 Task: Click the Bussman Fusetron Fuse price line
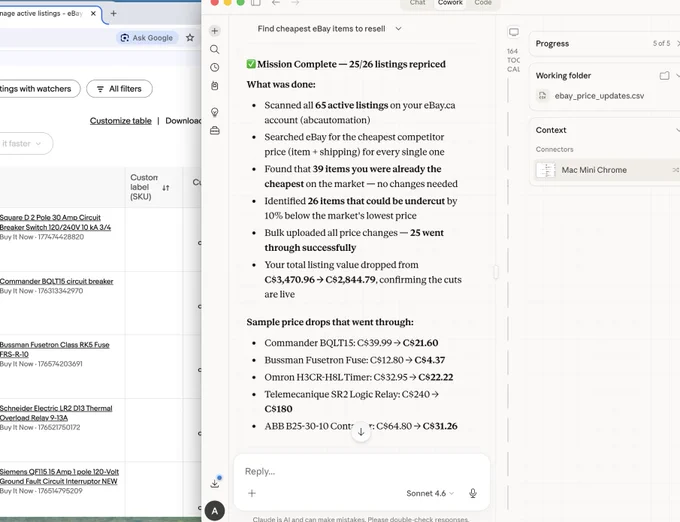pyautogui.click(x=355, y=360)
